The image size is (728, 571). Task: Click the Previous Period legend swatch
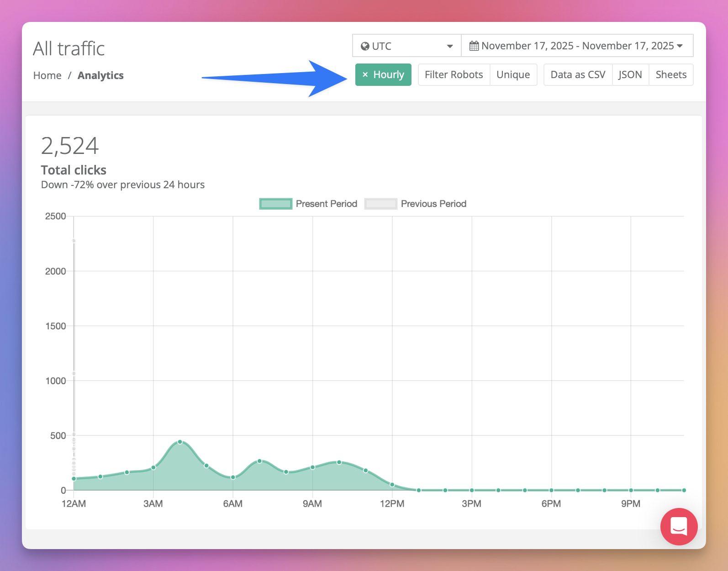tap(380, 204)
